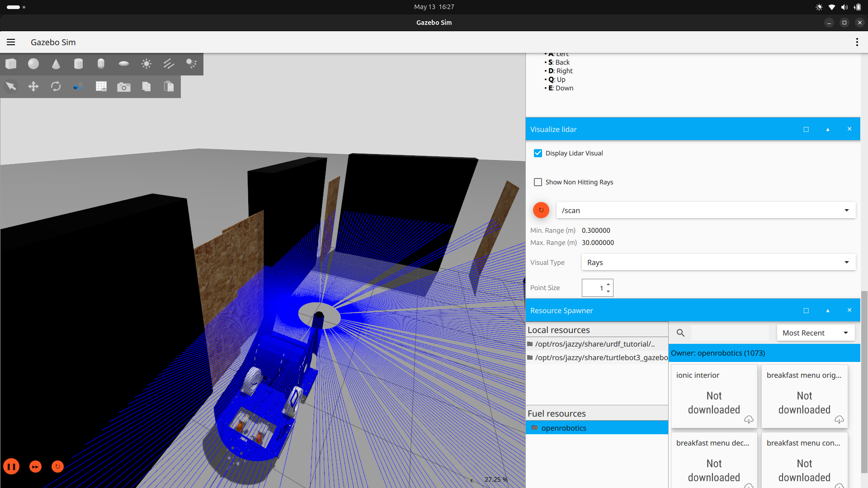Image resolution: width=868 pixels, height=488 pixels.
Task: Uncheck Display Lidar Visual checkbox
Action: click(538, 153)
